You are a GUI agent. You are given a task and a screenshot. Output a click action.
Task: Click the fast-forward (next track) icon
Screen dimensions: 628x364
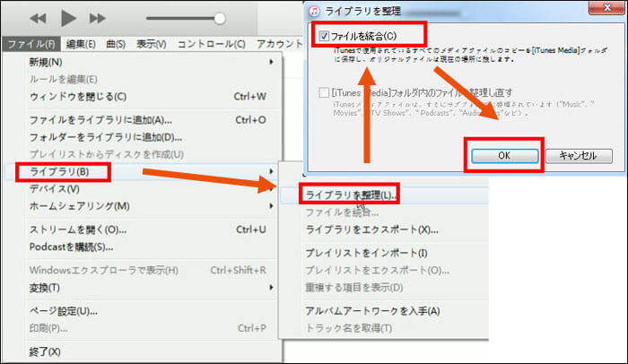click(x=97, y=18)
